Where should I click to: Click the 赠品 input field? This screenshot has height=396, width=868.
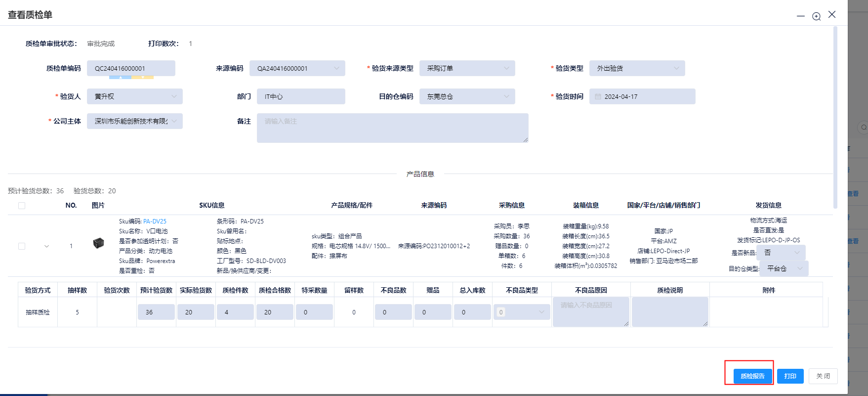[x=433, y=312]
